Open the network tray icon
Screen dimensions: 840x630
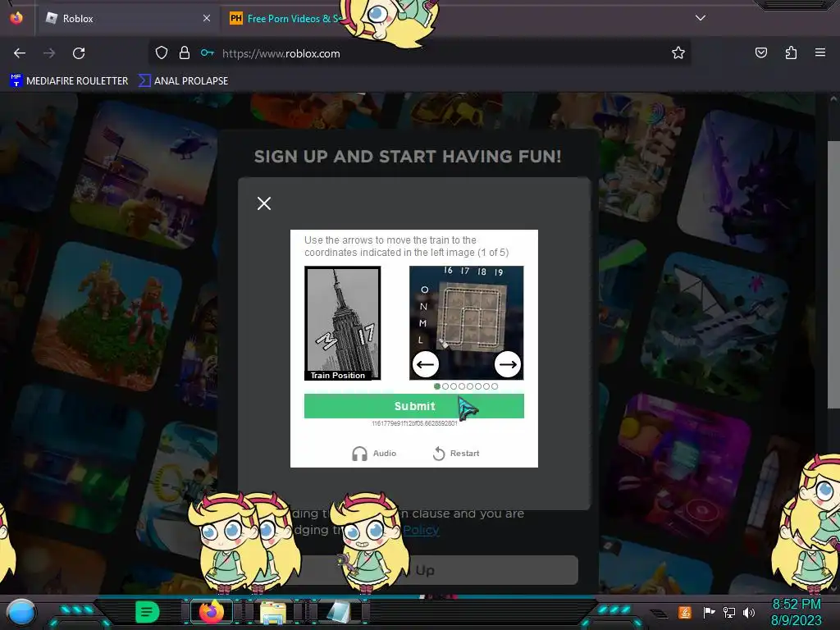coord(729,612)
